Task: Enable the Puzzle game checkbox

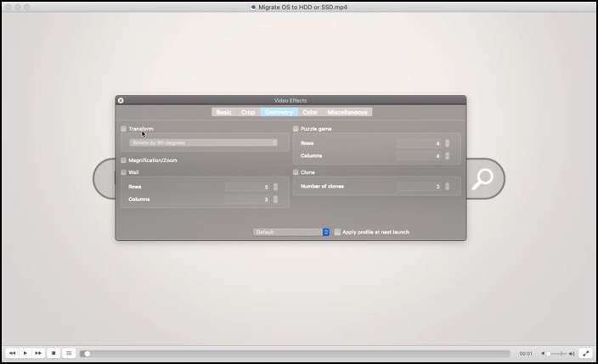Action: [x=296, y=129]
